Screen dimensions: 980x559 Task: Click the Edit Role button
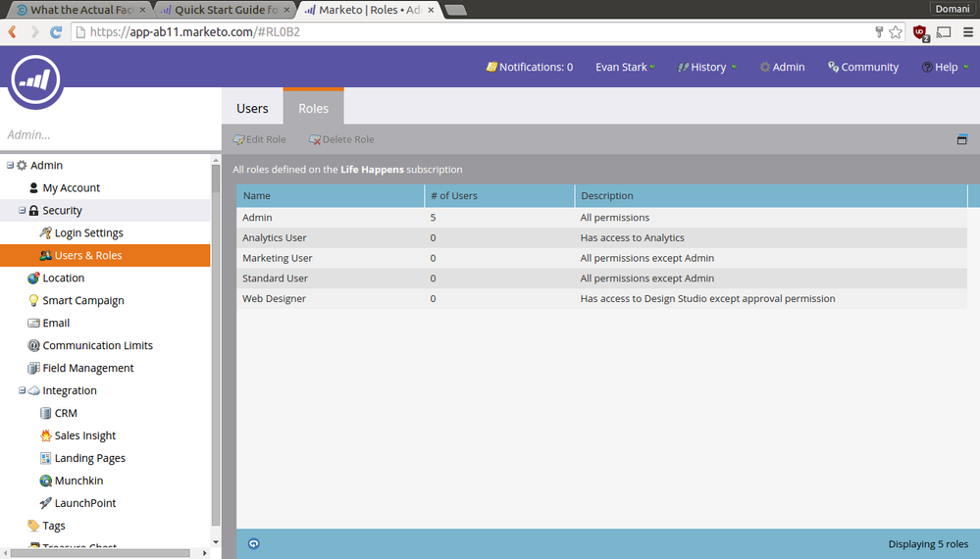click(x=259, y=139)
